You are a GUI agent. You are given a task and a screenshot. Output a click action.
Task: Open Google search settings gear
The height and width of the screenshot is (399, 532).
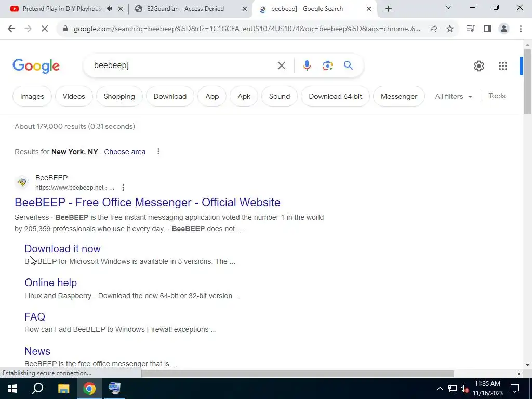[478, 66]
